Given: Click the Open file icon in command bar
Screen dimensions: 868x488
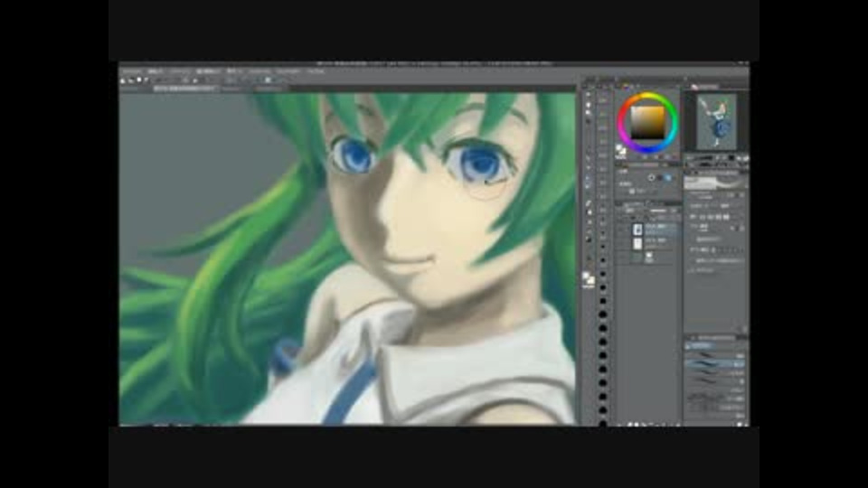Looking at the screenshot, I should tap(130, 80).
